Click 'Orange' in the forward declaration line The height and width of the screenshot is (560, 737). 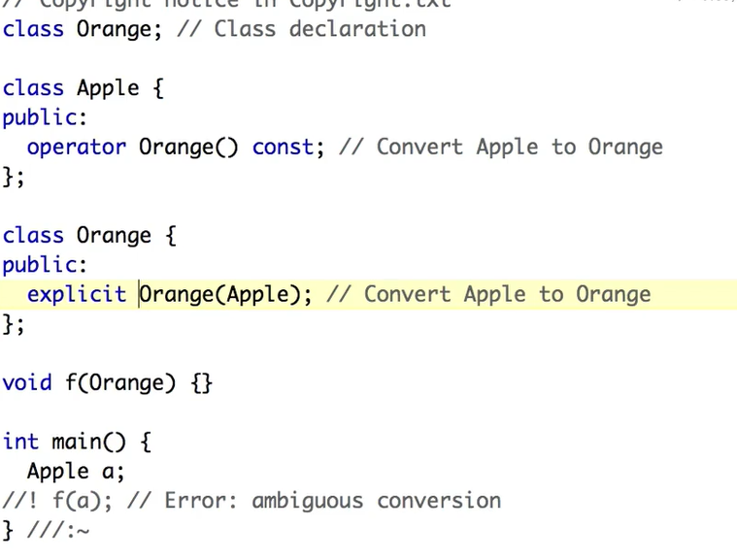114,28
